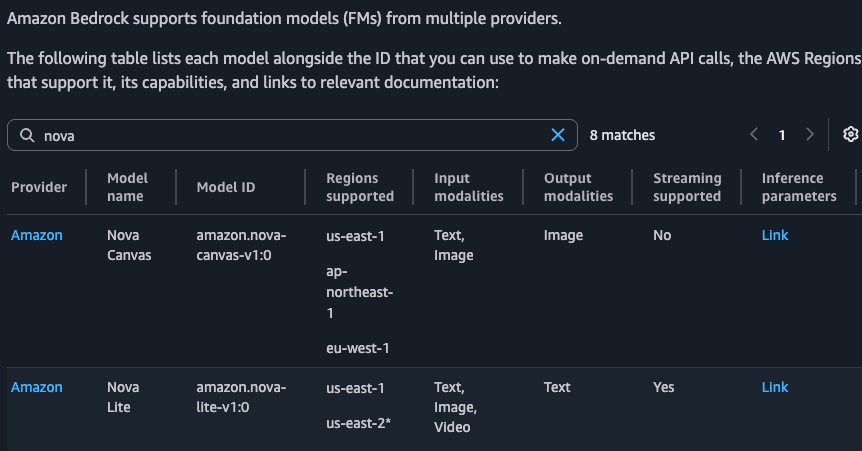The width and height of the screenshot is (862, 451).
Task: Open inference parameters Link for Nova Lite
Action: click(x=774, y=387)
